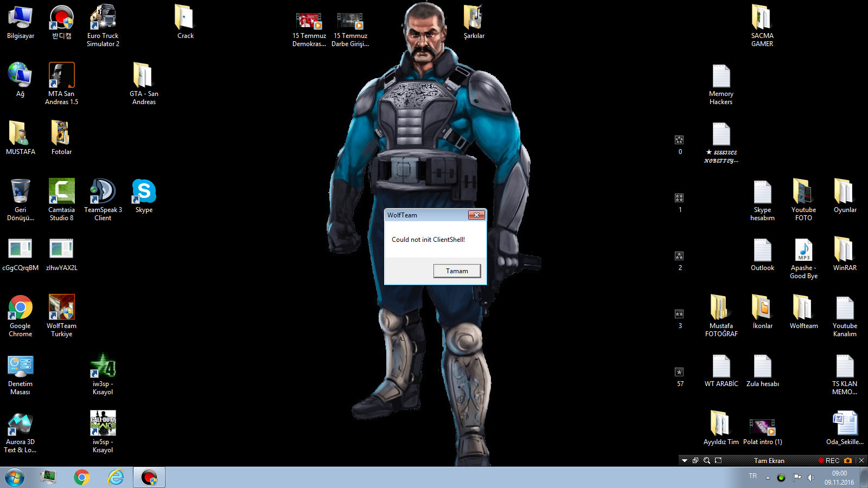Image resolution: width=868 pixels, height=488 pixels.
Task: Select the Geri Dönüşüm recycle bin
Action: tap(21, 200)
